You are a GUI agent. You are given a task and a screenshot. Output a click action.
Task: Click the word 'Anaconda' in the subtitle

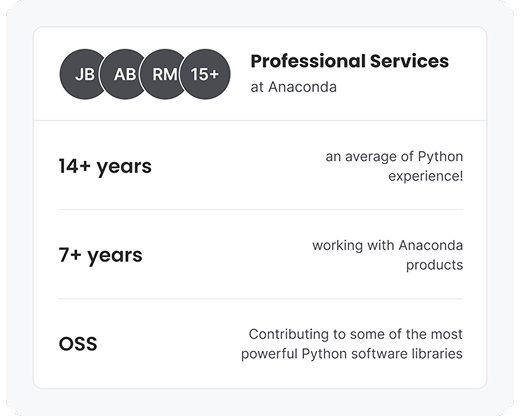(303, 87)
